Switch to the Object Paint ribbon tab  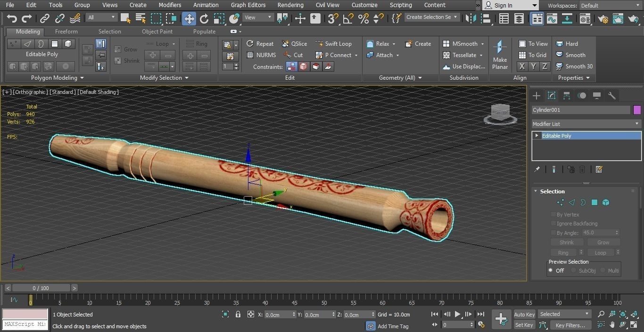tap(157, 32)
